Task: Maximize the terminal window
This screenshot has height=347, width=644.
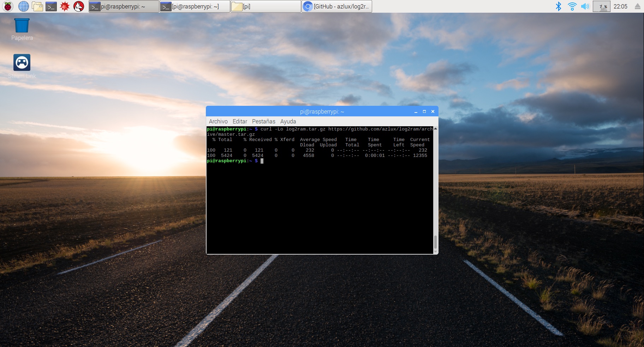Action: pos(424,111)
